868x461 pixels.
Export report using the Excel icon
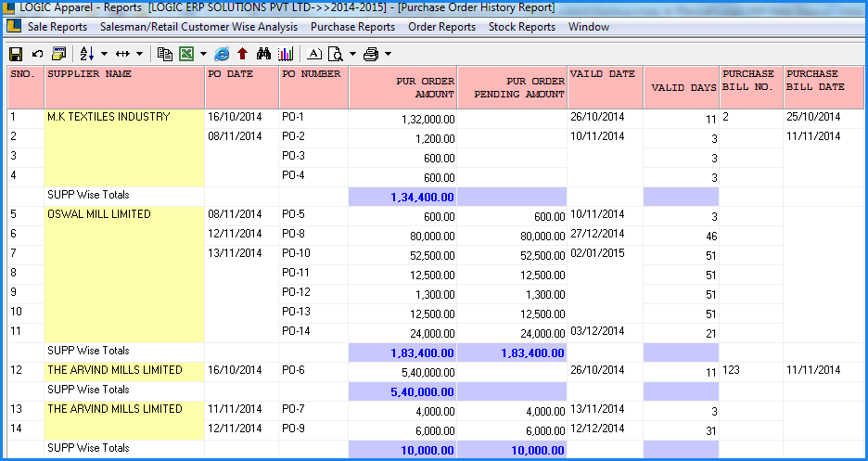tap(186, 54)
